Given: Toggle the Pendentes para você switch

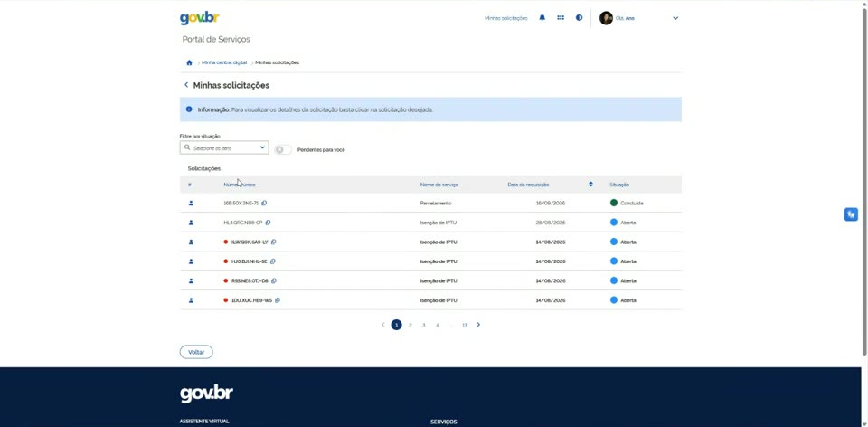Looking at the screenshot, I should pyautogui.click(x=283, y=149).
